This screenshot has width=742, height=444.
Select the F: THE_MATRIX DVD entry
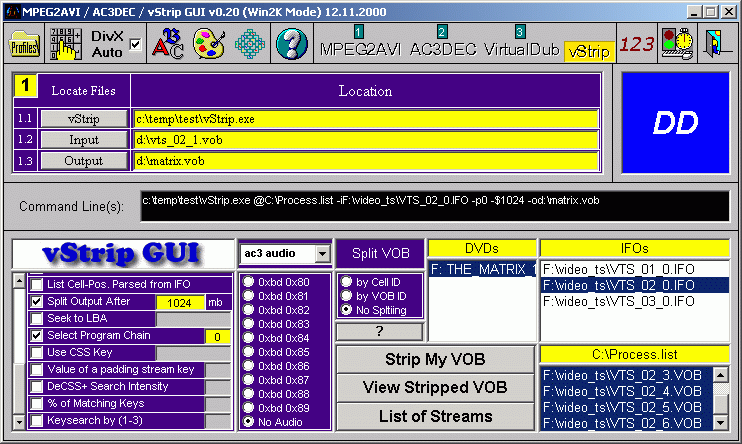coord(482,269)
